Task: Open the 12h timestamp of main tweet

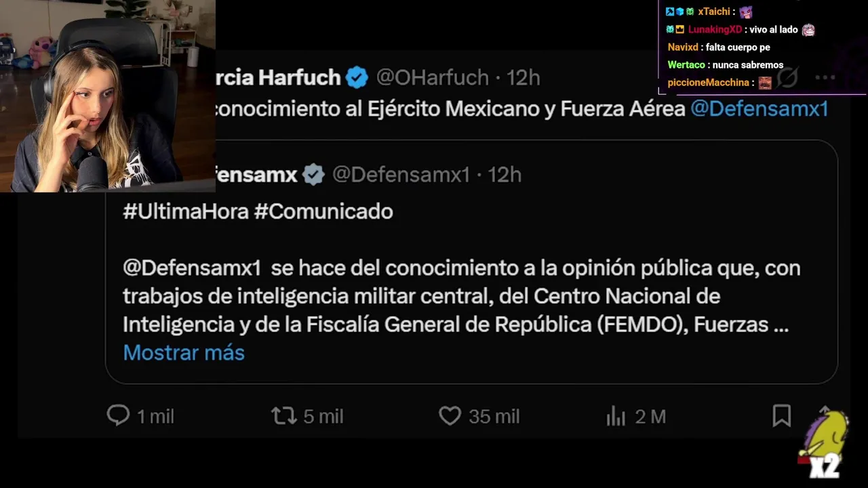Action: click(x=523, y=78)
